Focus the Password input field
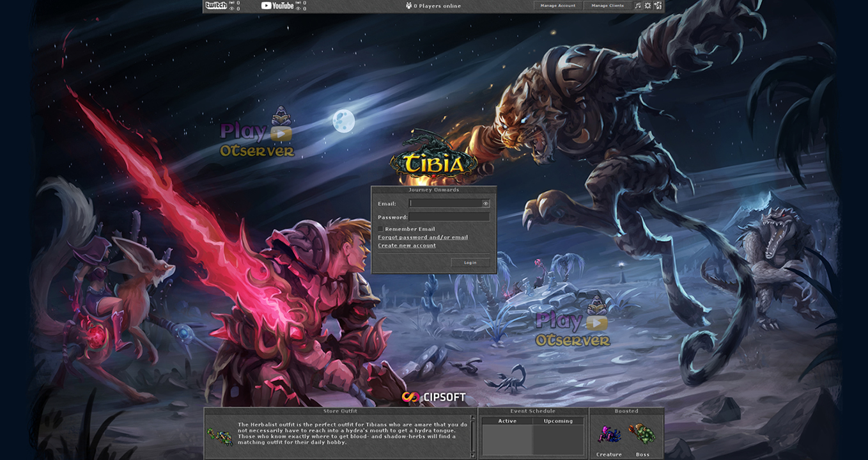The image size is (868, 460). [x=449, y=217]
